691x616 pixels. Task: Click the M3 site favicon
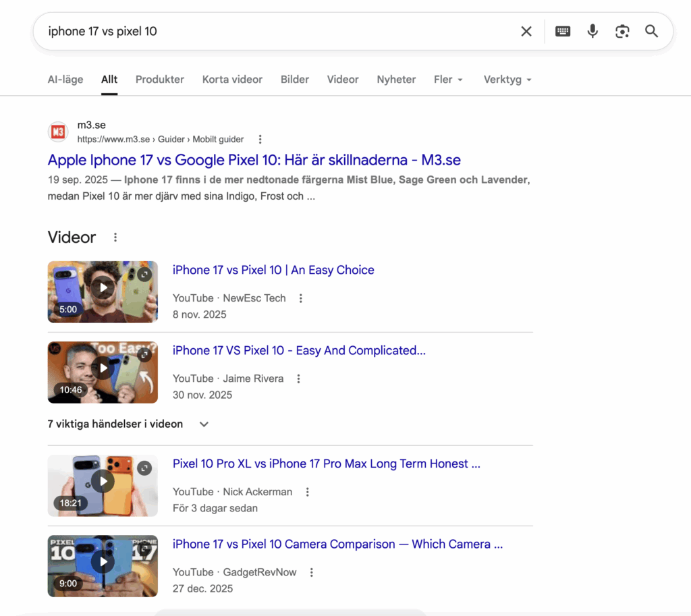58,132
